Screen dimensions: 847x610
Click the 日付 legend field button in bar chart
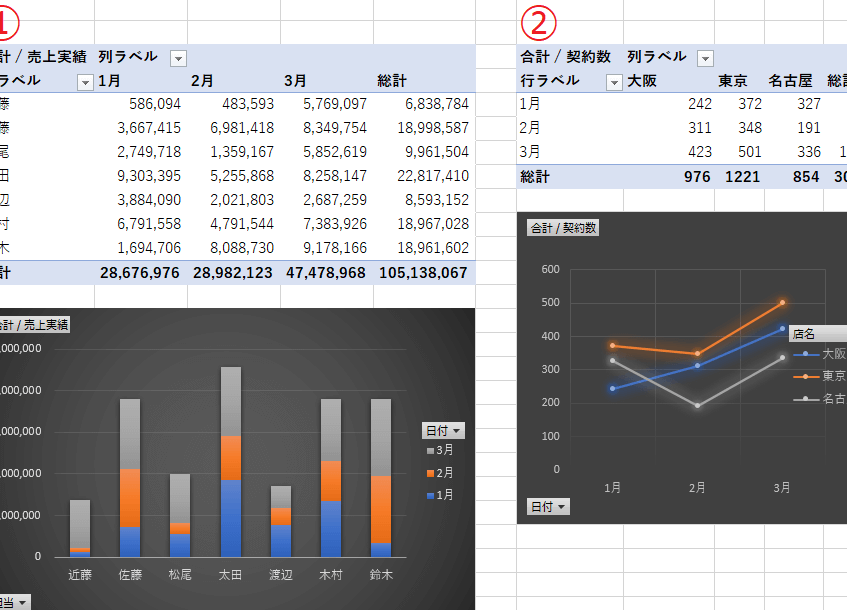coord(444,430)
